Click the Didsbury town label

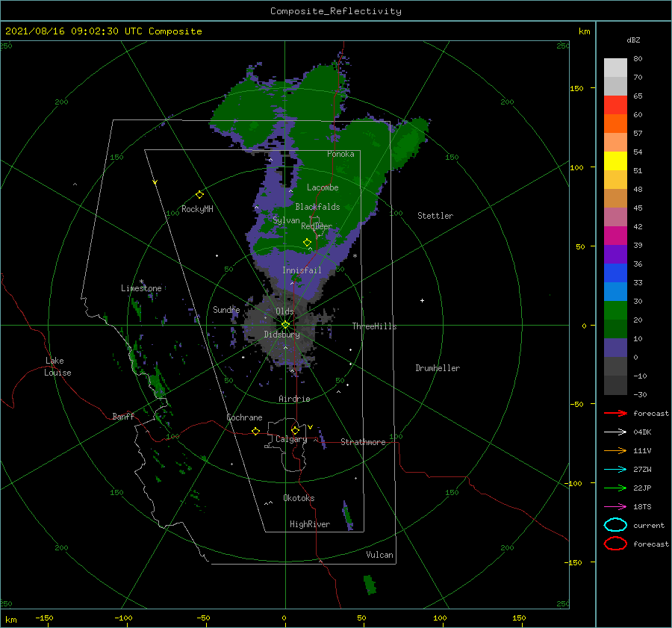[x=281, y=335]
